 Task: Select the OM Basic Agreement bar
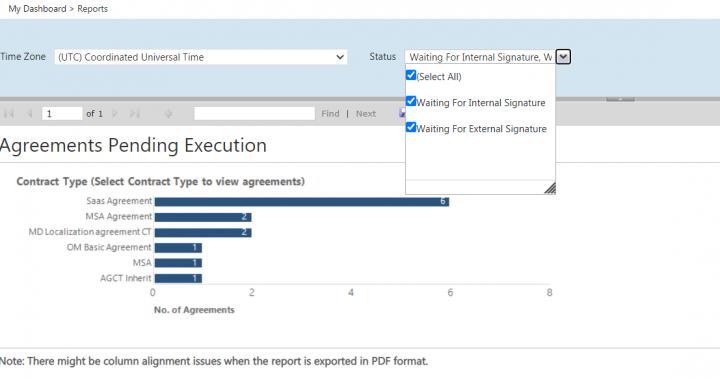pyautogui.click(x=178, y=248)
